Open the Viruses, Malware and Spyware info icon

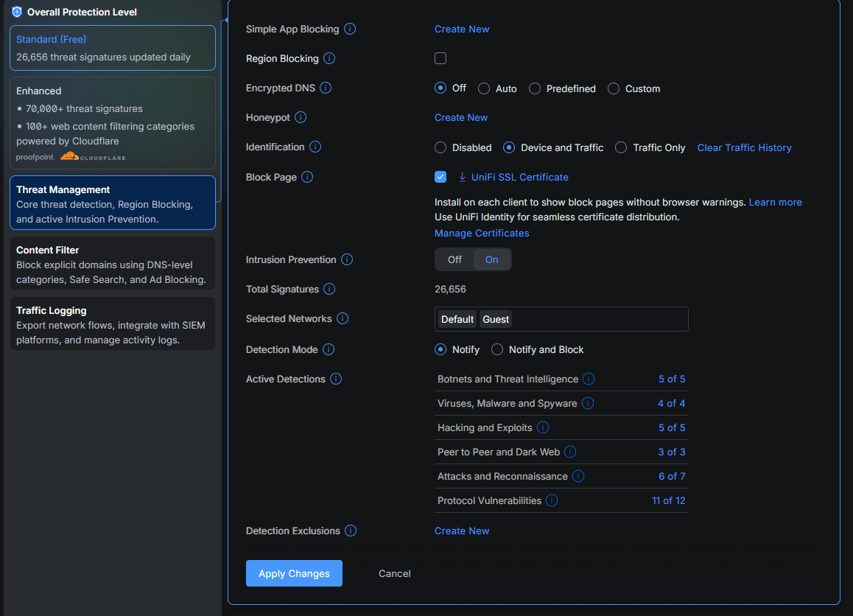(588, 403)
